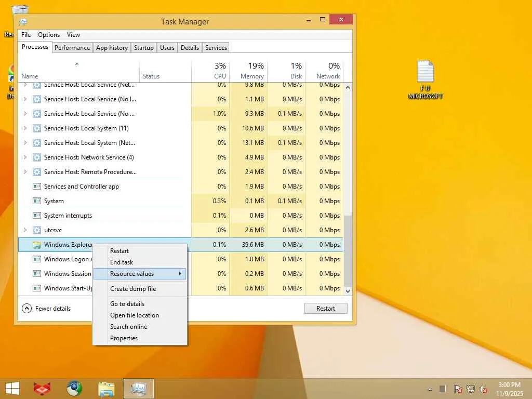Click the System process icon

pos(37,201)
